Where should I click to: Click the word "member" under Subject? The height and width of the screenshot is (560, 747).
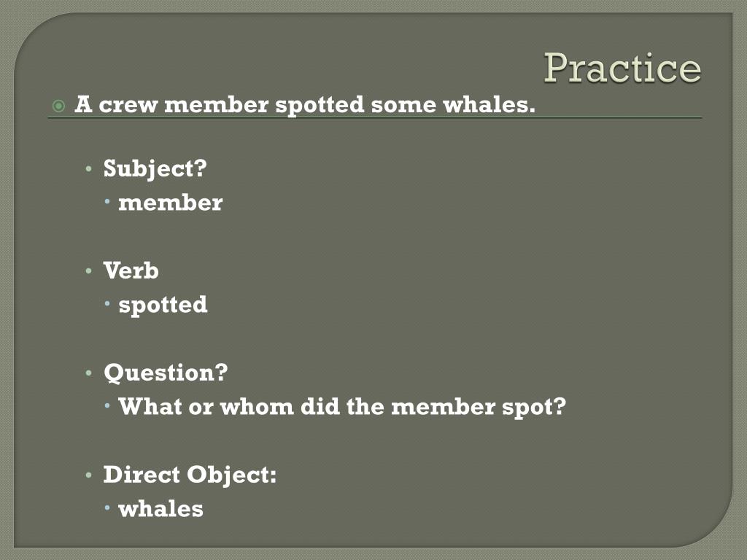point(170,203)
